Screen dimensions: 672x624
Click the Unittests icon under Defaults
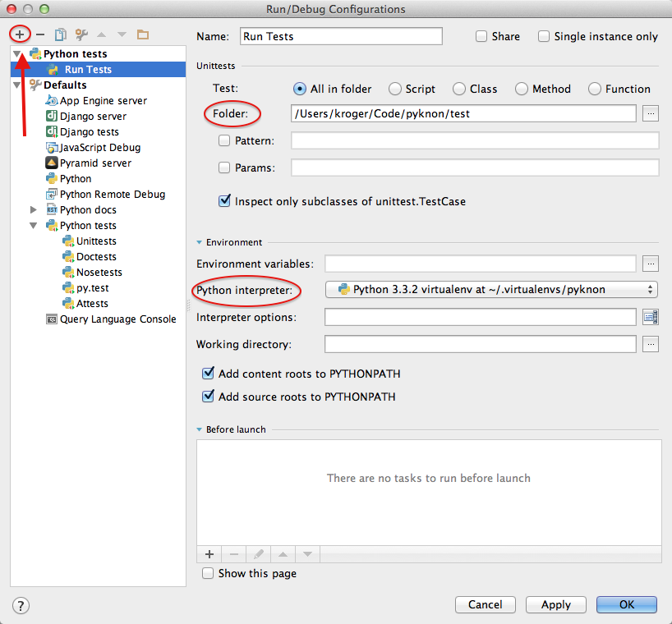(x=68, y=241)
